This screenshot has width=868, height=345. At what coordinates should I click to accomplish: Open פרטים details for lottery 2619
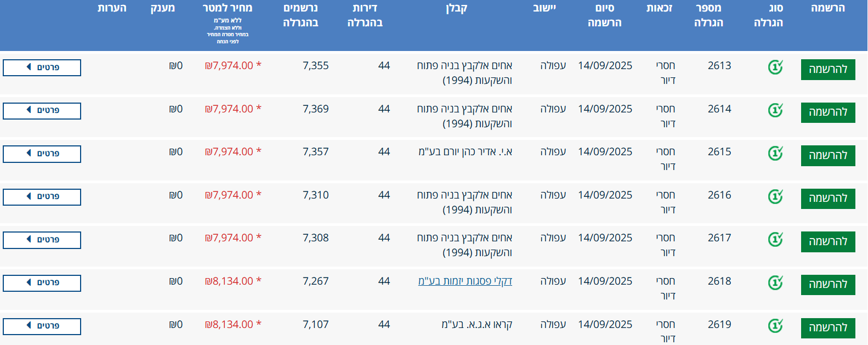pos(42,326)
